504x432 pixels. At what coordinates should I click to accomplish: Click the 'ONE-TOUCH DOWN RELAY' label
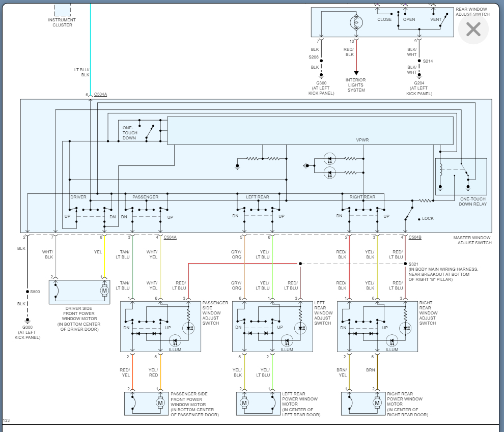[472, 201]
